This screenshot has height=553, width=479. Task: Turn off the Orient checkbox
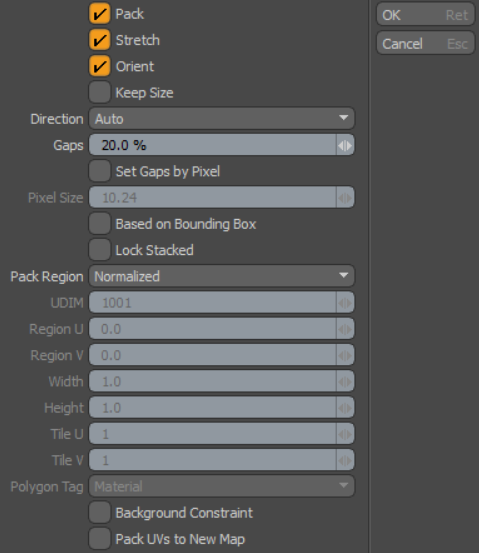click(99, 66)
